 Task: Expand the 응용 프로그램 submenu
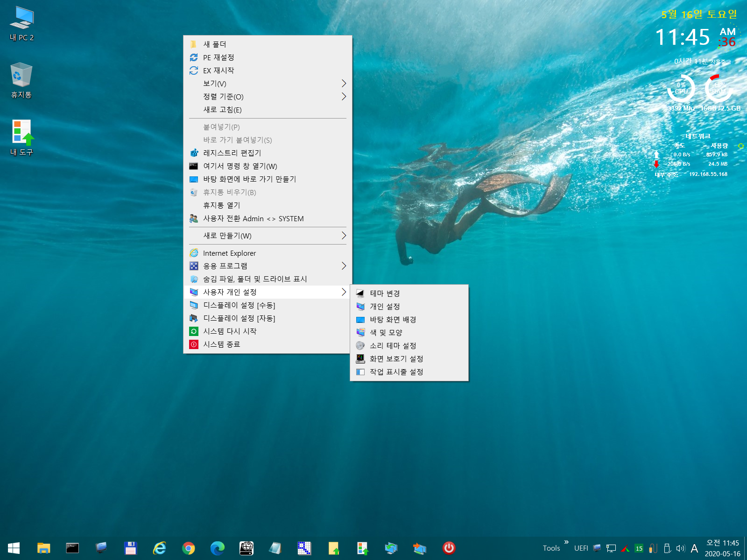pyautogui.click(x=268, y=266)
